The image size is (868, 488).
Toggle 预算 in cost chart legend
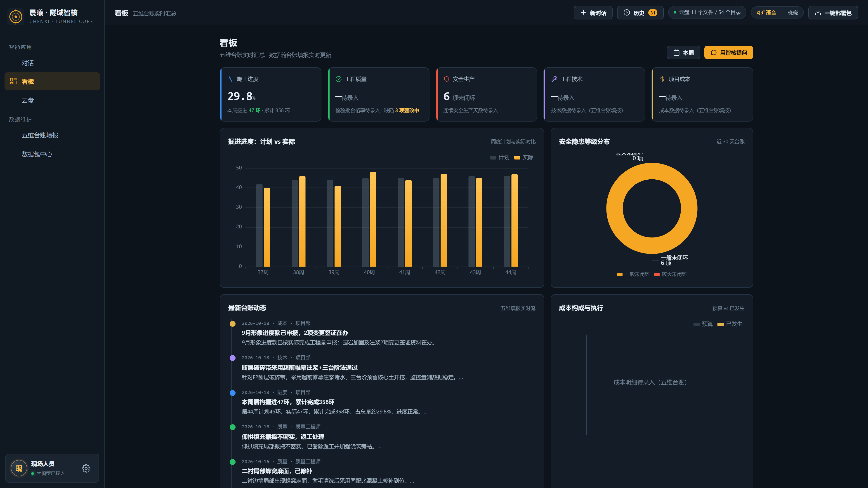tap(703, 324)
